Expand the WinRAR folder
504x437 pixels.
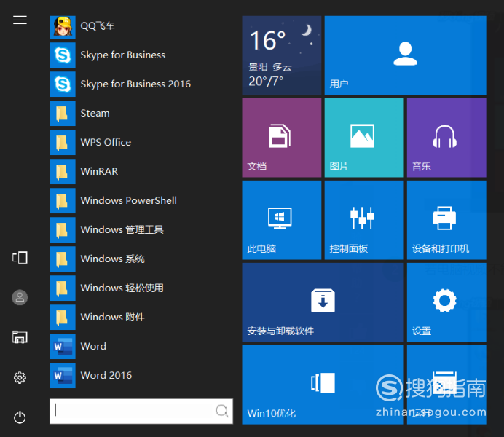click(63, 171)
